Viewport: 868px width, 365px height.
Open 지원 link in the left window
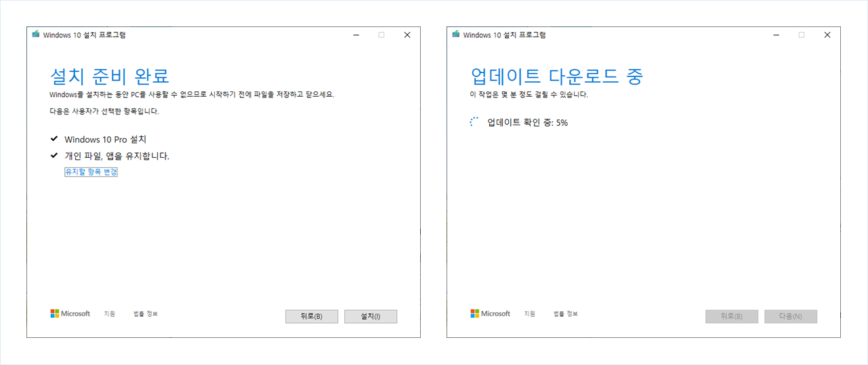tap(110, 314)
